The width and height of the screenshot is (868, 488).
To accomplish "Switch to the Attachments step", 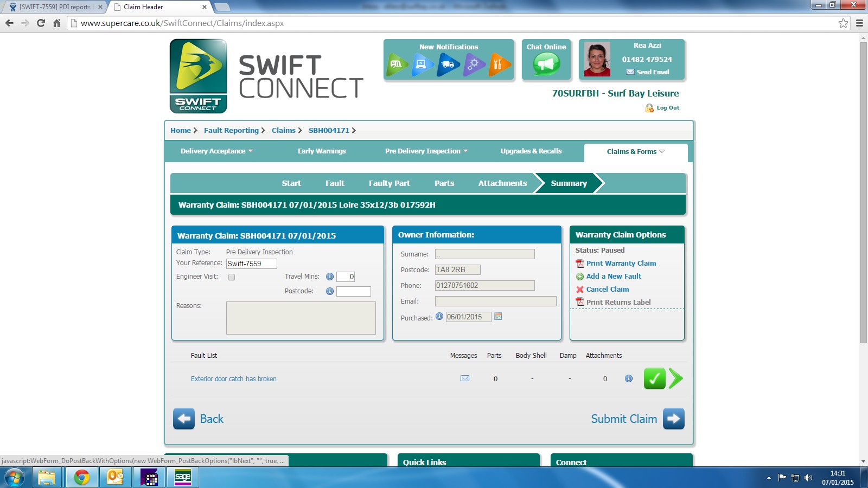I will pos(502,183).
